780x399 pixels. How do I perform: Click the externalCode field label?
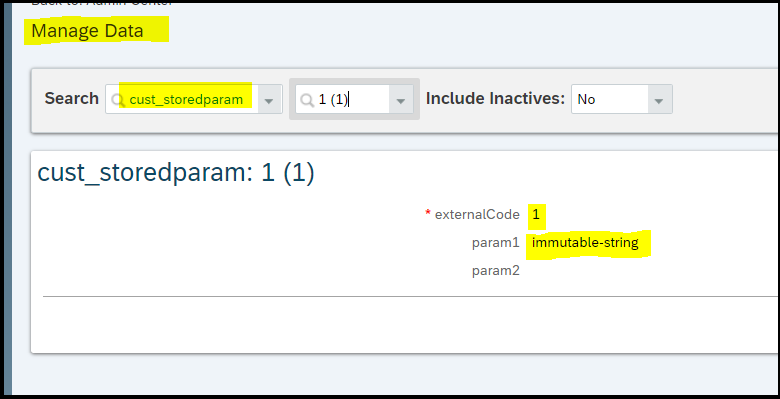[477, 214]
